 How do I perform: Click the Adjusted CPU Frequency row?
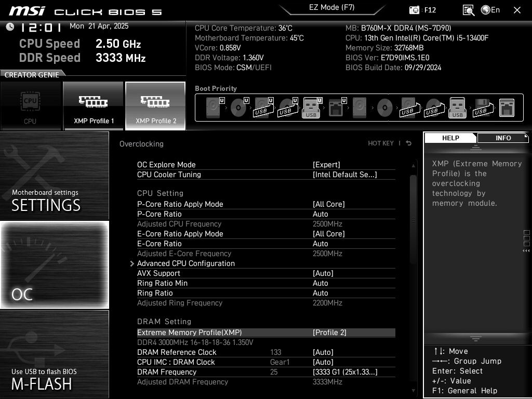(266, 224)
